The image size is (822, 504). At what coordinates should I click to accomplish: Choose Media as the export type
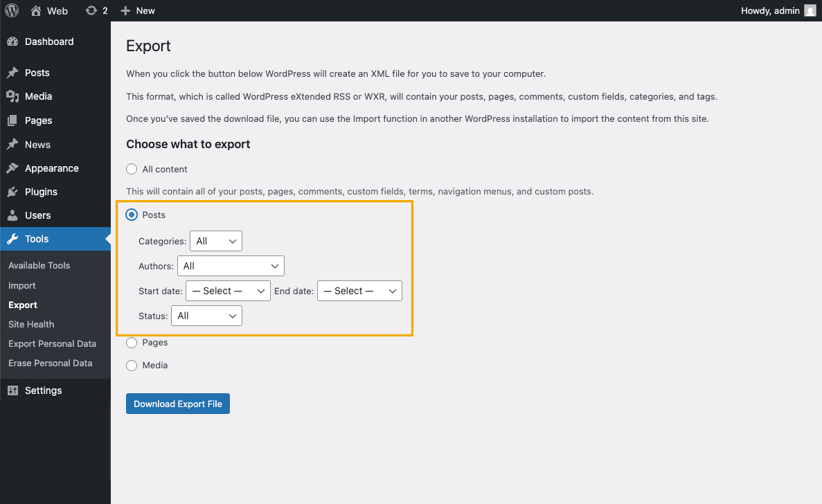tap(132, 365)
